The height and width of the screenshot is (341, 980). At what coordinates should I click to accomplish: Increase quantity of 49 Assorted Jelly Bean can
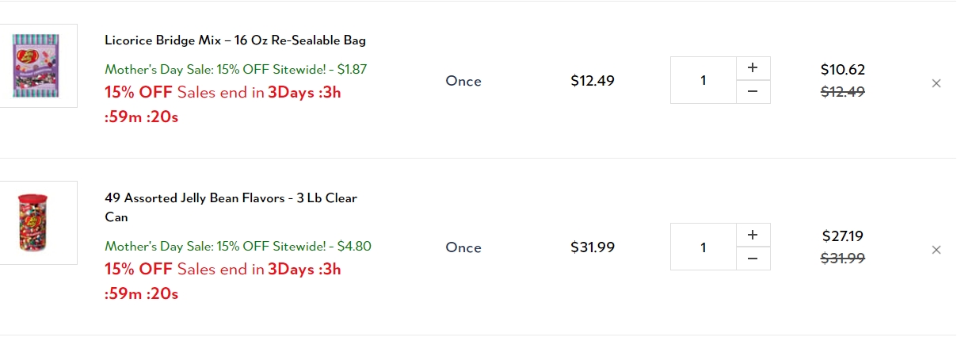753,235
